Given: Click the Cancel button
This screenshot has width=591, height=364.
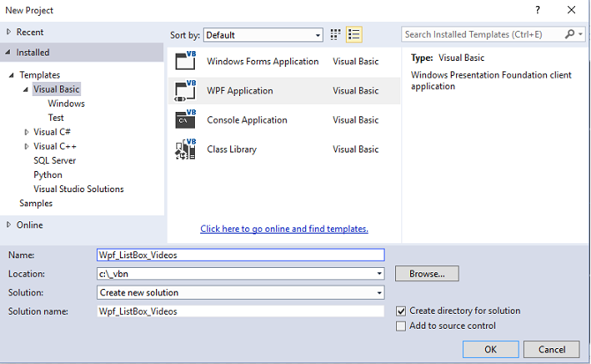Looking at the screenshot, I should pos(551,349).
